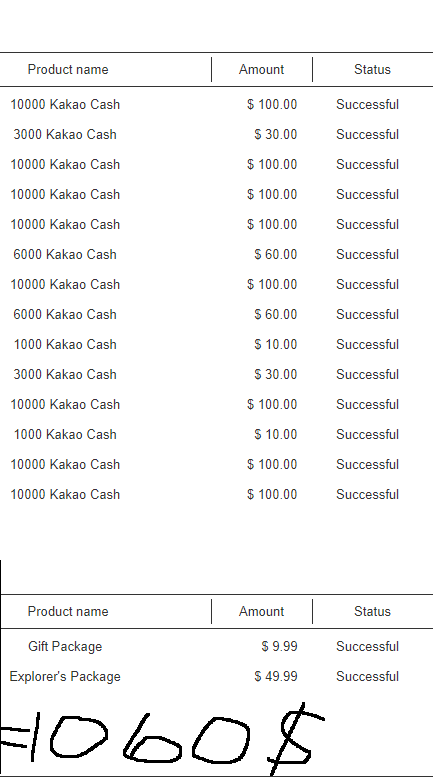Screen dimensions: 448x779
Task: Click the bottom Product name column header
Action: click(x=68, y=612)
